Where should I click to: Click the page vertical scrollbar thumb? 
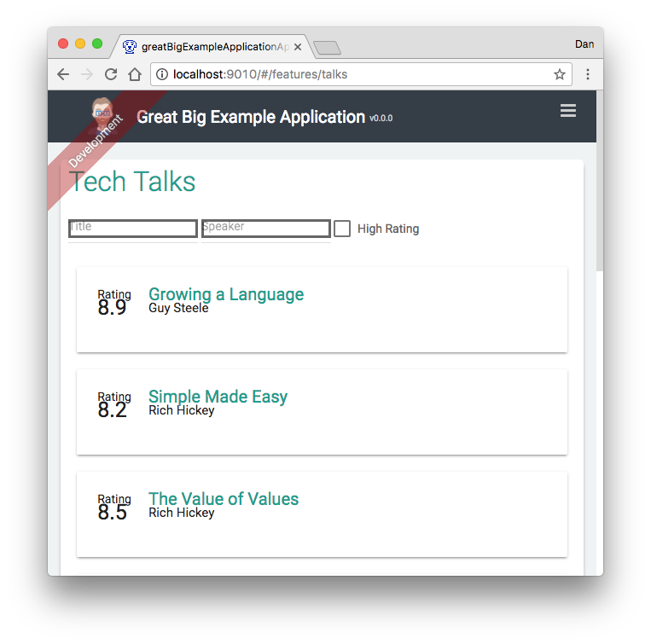coord(600,181)
